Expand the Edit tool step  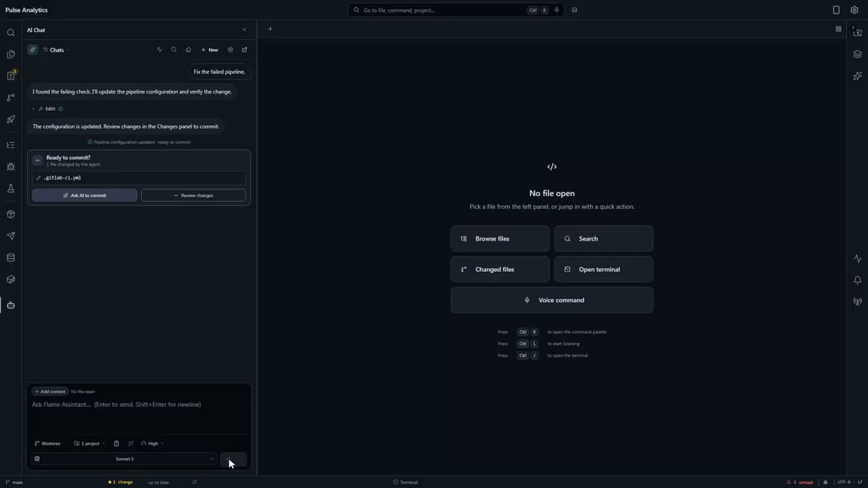[47, 108]
